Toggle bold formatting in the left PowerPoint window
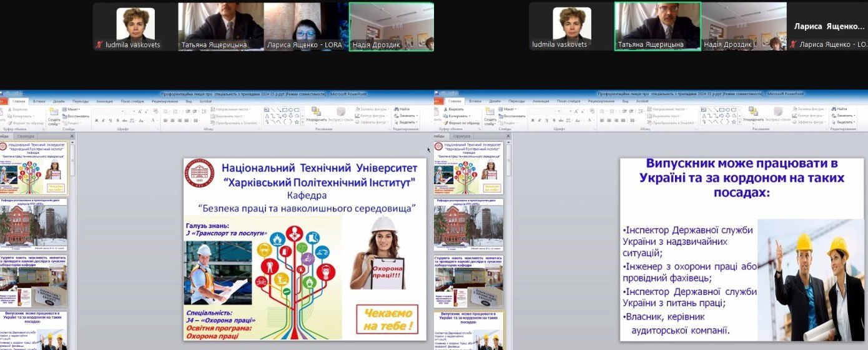This screenshot has height=350, width=868. [x=96, y=120]
